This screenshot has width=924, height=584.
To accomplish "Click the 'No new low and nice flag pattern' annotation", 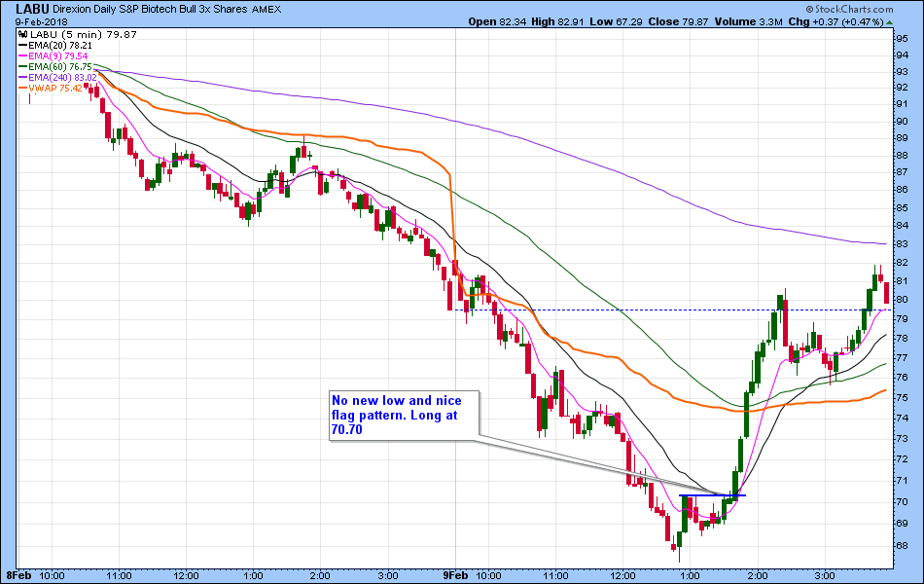I will tap(404, 416).
